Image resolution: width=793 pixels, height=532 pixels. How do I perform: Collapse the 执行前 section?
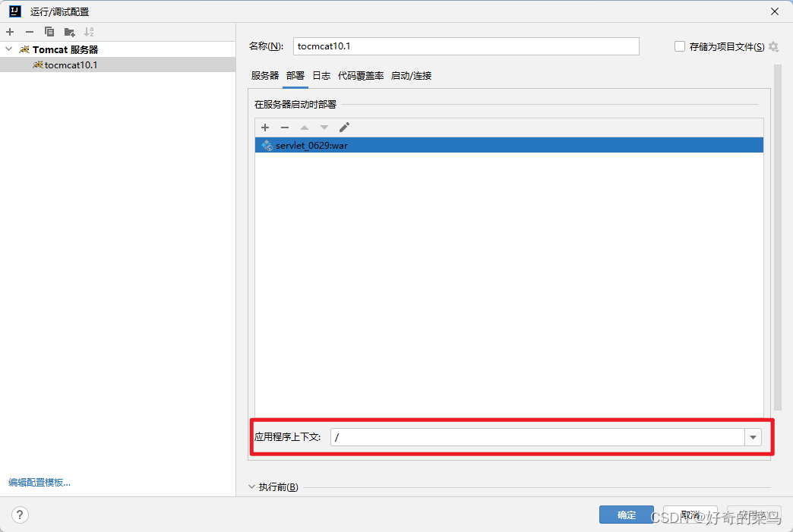(x=251, y=486)
